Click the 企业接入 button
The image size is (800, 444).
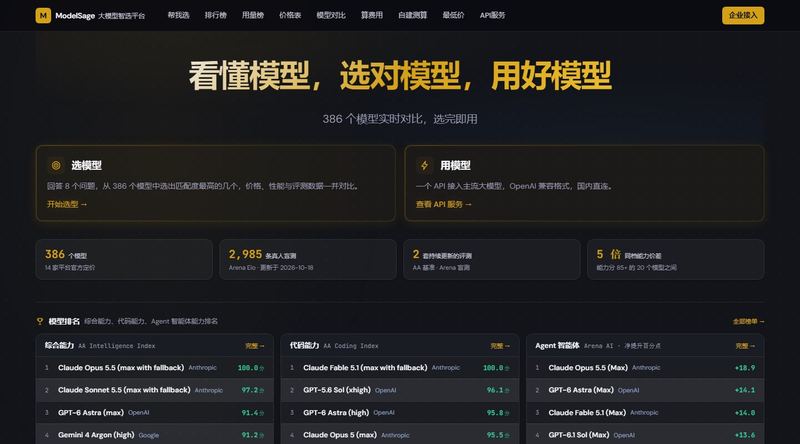(x=743, y=15)
